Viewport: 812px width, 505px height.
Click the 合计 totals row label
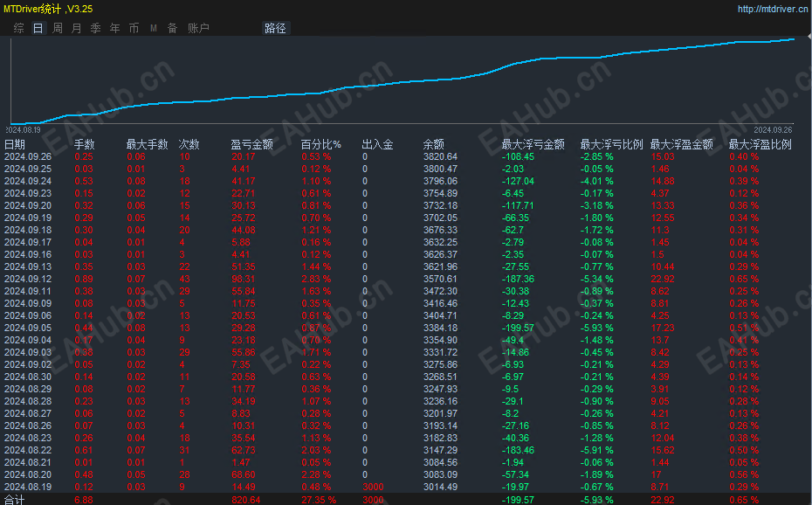click(15, 500)
